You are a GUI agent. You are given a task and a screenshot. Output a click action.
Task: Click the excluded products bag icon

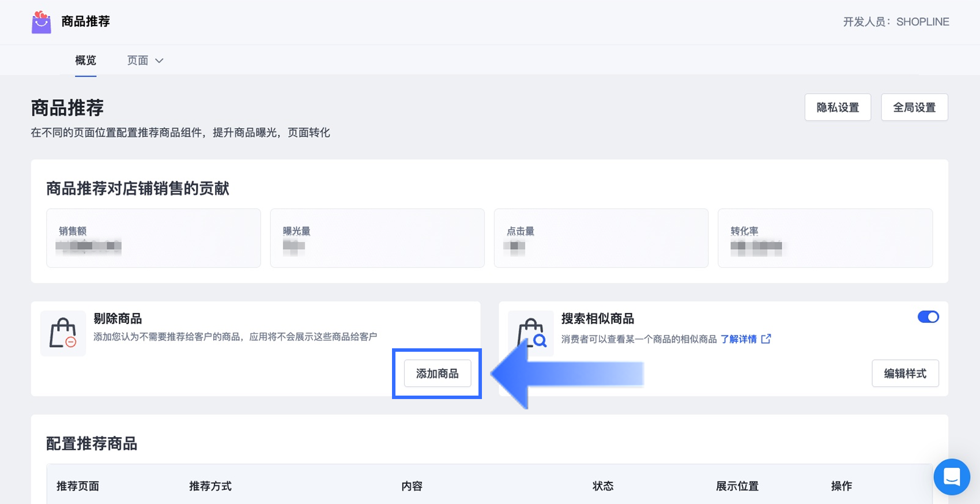click(x=63, y=333)
